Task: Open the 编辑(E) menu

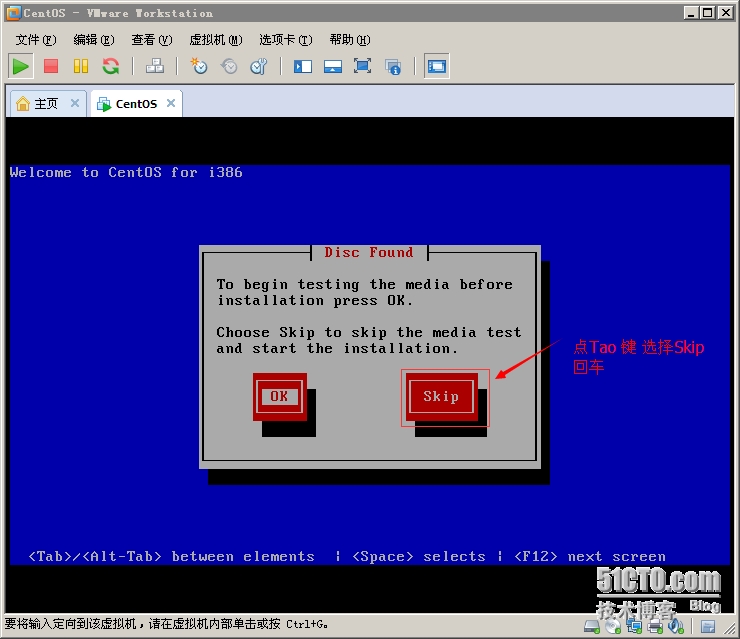Action: (93, 40)
